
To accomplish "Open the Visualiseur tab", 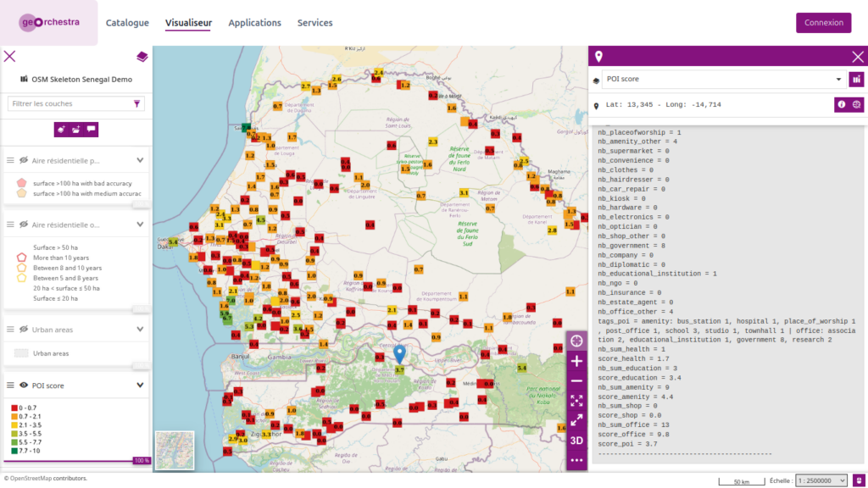I will pyautogui.click(x=188, y=23).
